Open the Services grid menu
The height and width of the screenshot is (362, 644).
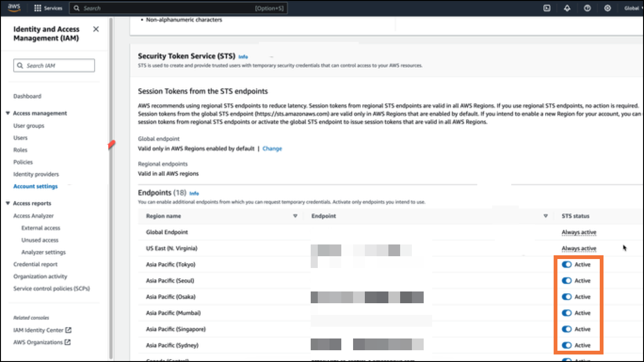point(48,8)
